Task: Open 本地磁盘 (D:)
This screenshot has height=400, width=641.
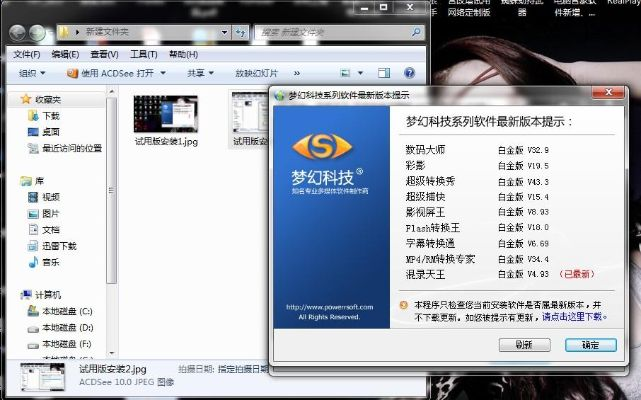Action: point(68,328)
